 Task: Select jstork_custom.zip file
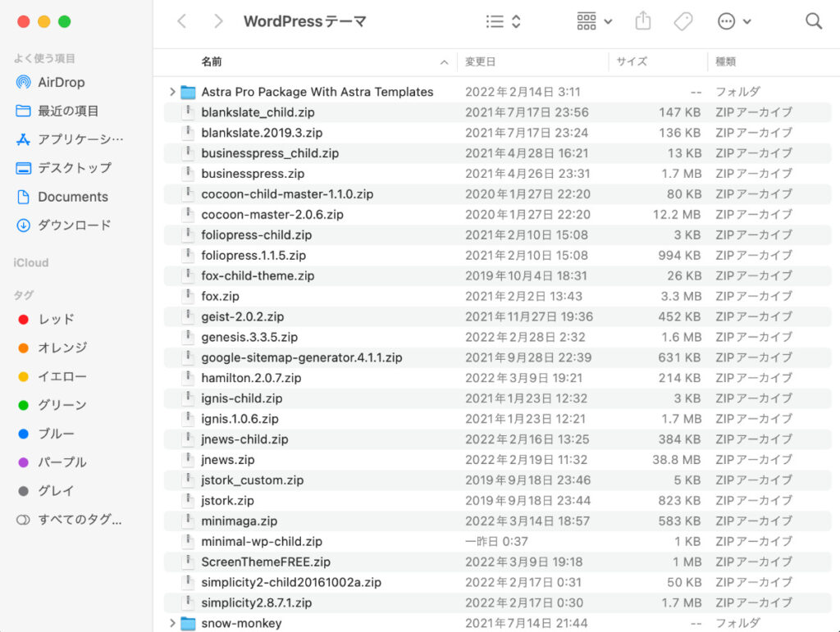498,480
